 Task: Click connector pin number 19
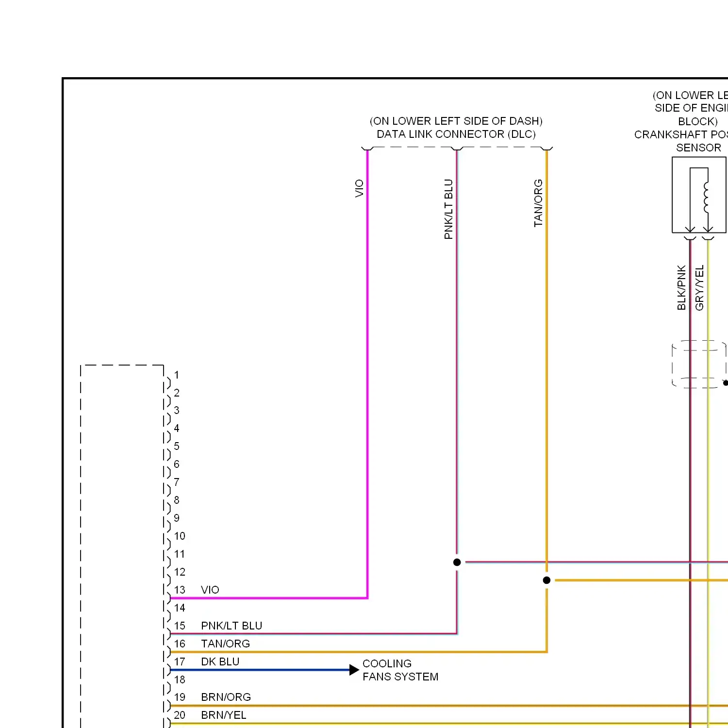180,697
